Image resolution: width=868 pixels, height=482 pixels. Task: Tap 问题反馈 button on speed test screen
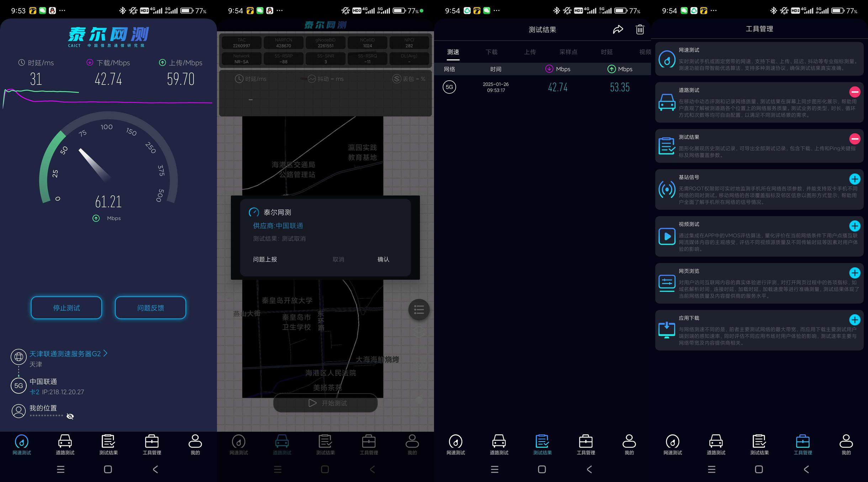[x=150, y=308]
